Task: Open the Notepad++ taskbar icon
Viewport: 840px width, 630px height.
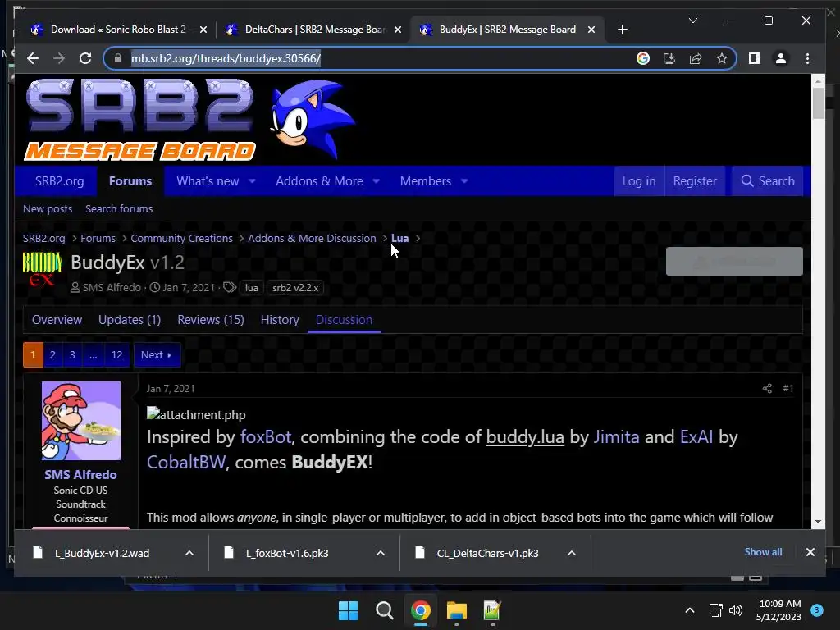Action: click(x=492, y=610)
